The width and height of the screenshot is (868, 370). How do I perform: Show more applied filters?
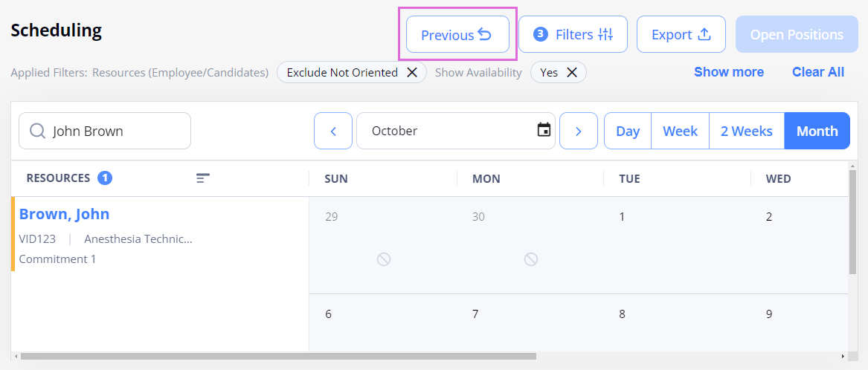click(x=728, y=72)
